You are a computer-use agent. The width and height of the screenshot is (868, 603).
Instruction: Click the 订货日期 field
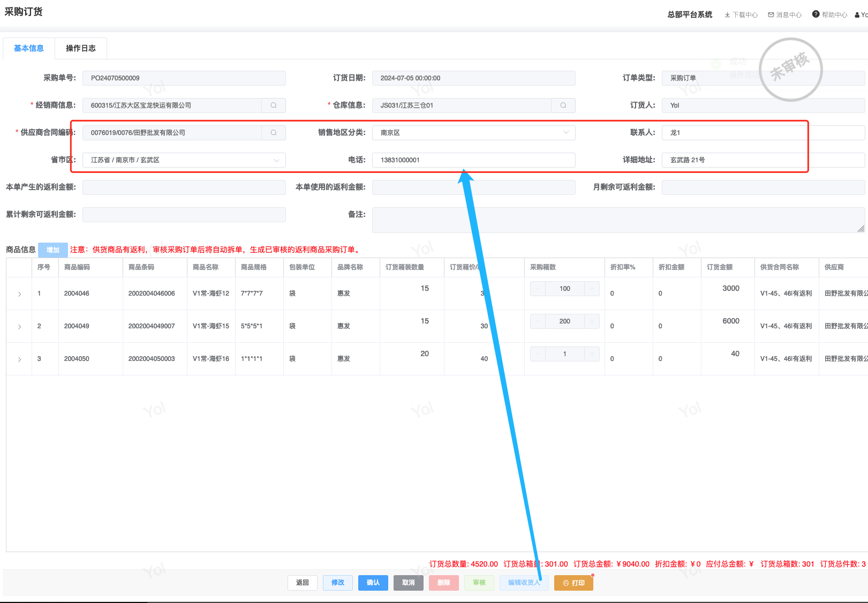[x=474, y=78]
